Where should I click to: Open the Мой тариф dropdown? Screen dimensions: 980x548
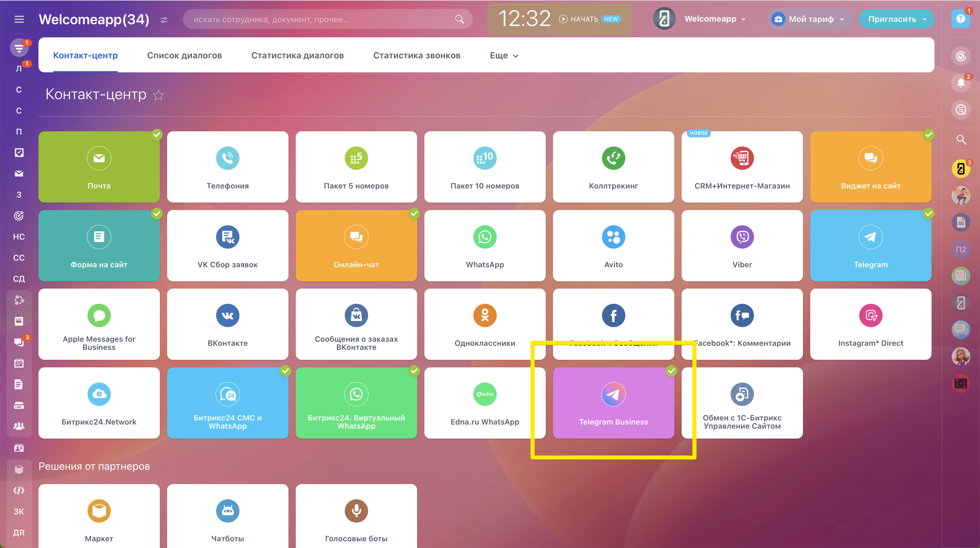(x=810, y=19)
